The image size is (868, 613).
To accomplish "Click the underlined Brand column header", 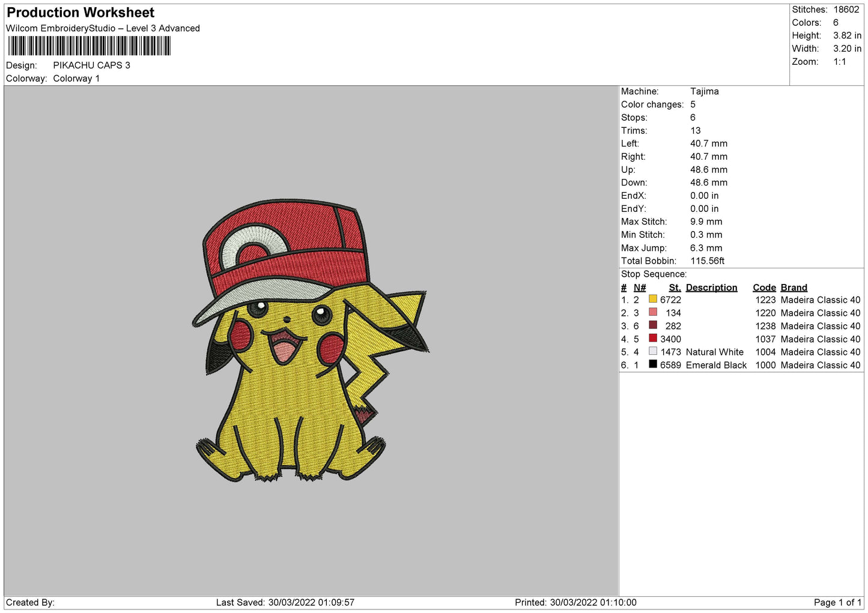I will (x=794, y=288).
